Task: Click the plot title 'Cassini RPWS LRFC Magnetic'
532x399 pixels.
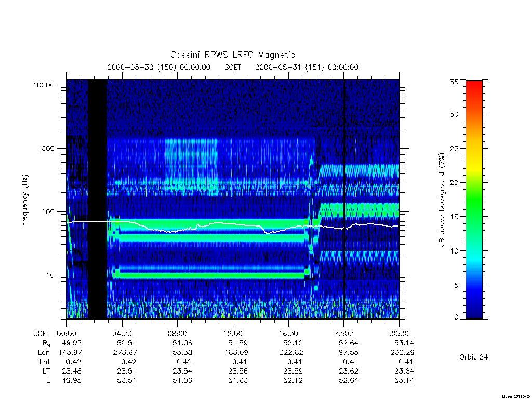Action: pyautogui.click(x=232, y=55)
